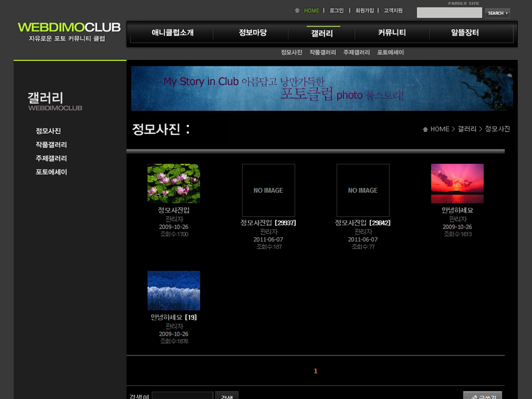Click the WEBDIMOCLUB logo

tap(69, 27)
